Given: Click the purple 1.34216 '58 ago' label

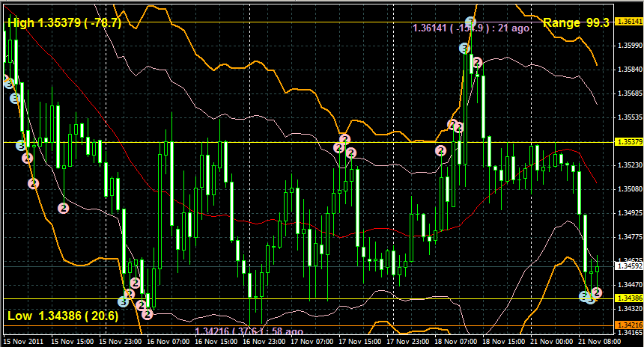Looking at the screenshot, I should point(249,331).
